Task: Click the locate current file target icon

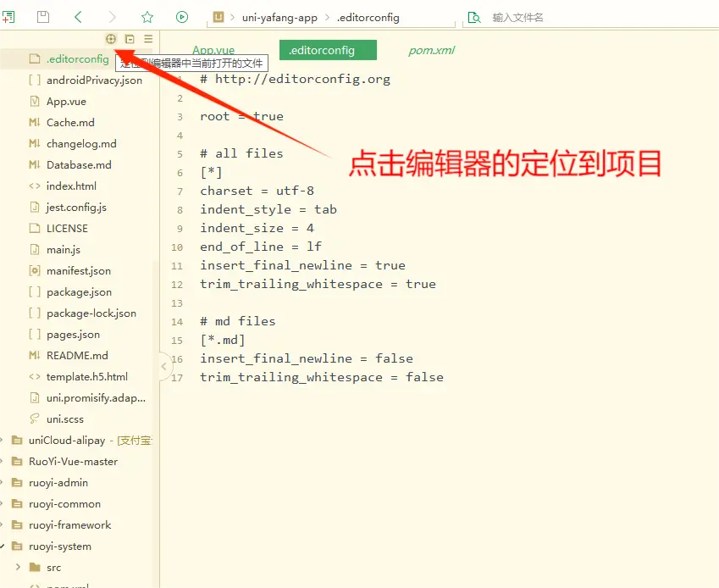Action: pos(110,39)
